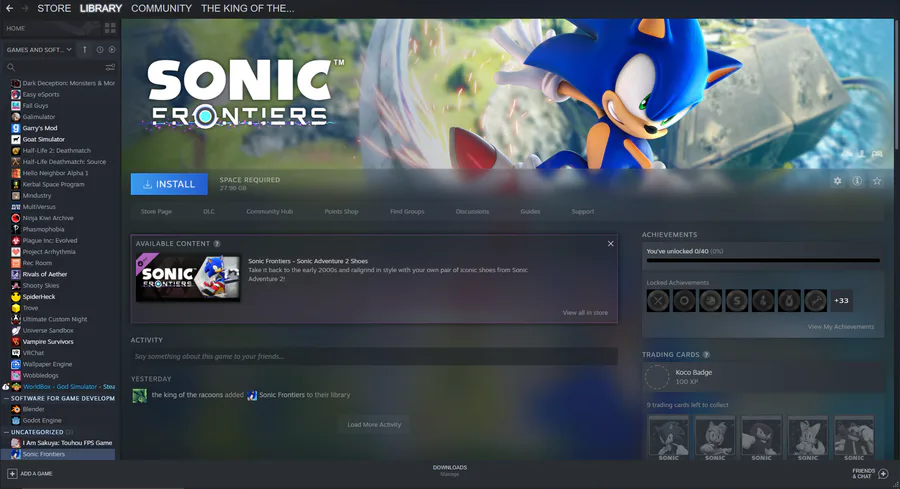Open the game info icon
Screen dimensions: 900x489
[x=857, y=181]
